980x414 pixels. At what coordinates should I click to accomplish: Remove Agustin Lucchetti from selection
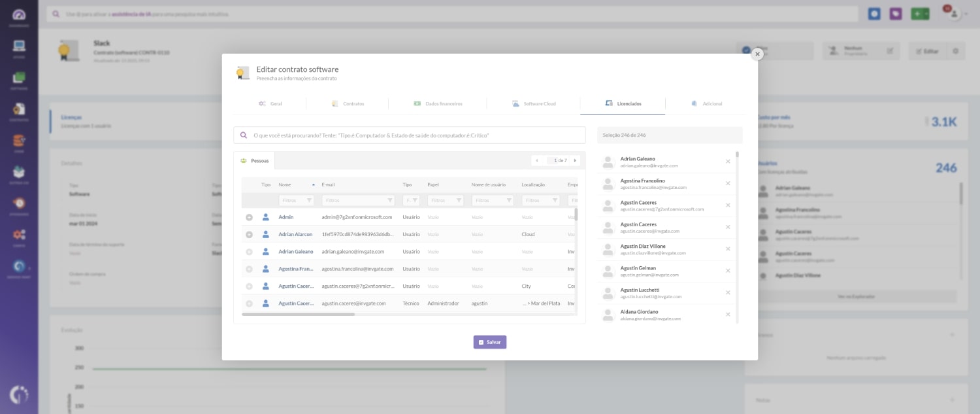pos(728,292)
